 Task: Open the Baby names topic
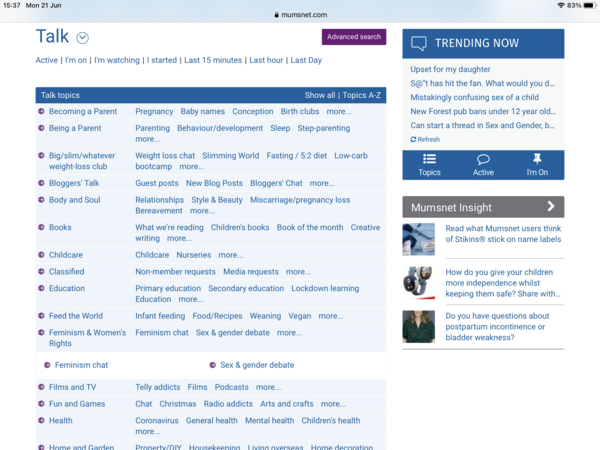coord(203,111)
